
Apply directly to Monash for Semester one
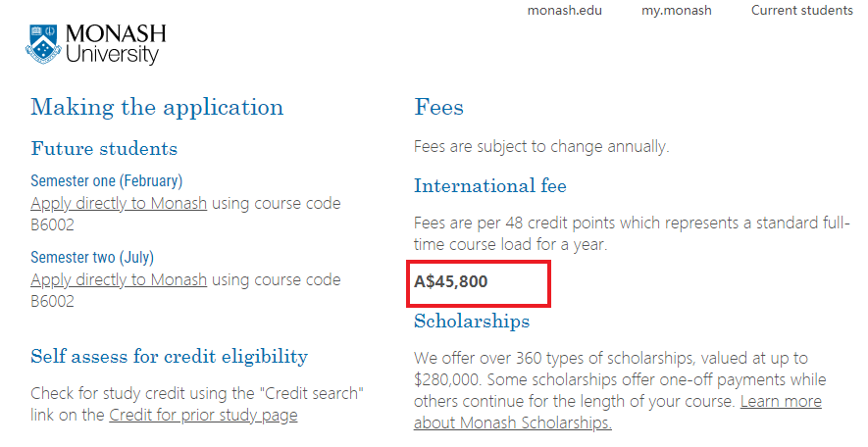[x=119, y=204]
